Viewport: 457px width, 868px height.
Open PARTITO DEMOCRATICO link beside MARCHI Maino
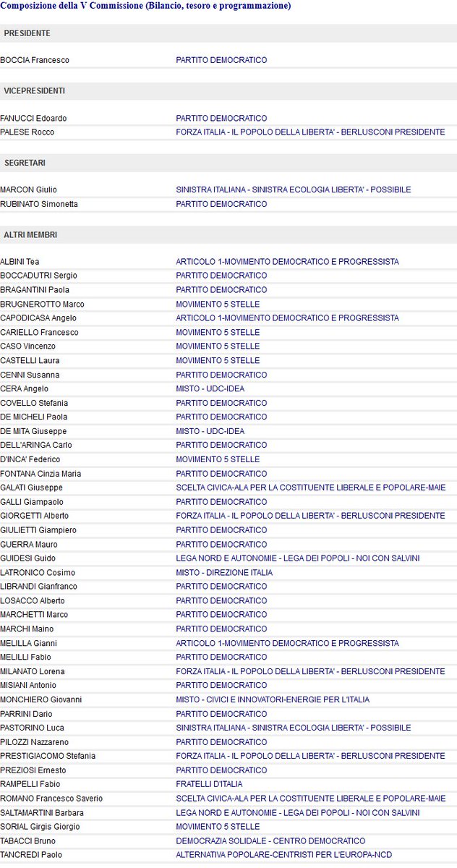tap(221, 629)
